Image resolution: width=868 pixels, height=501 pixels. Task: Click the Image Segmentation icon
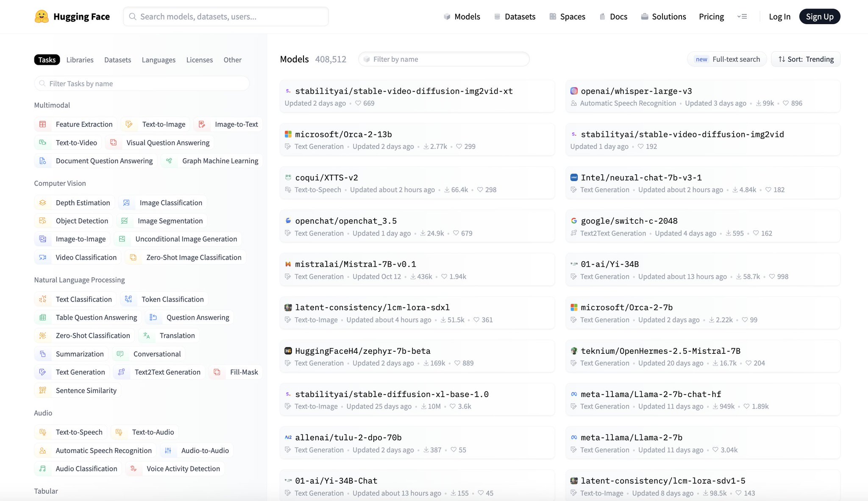[125, 221]
